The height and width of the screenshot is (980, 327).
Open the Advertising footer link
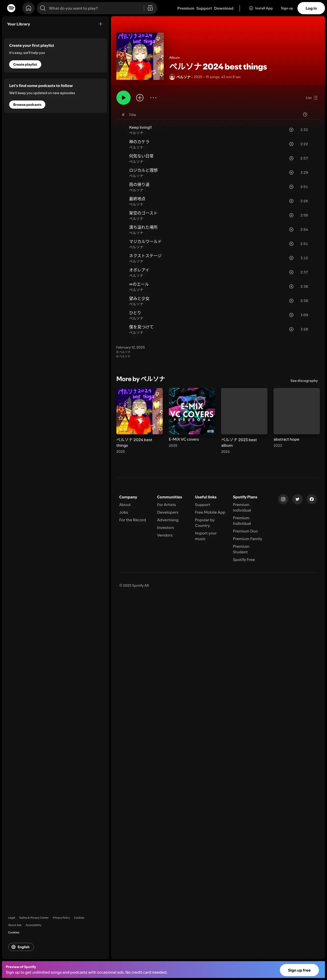tap(168, 520)
